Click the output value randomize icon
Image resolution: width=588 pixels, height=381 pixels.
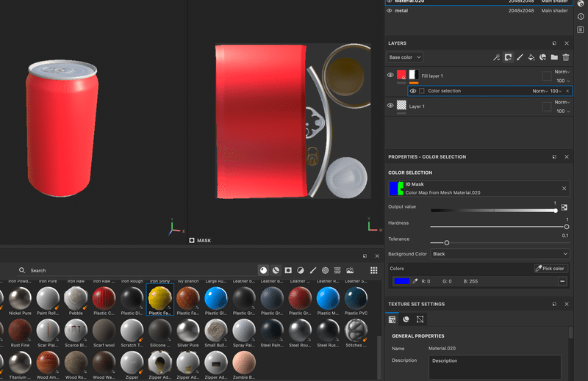point(564,207)
